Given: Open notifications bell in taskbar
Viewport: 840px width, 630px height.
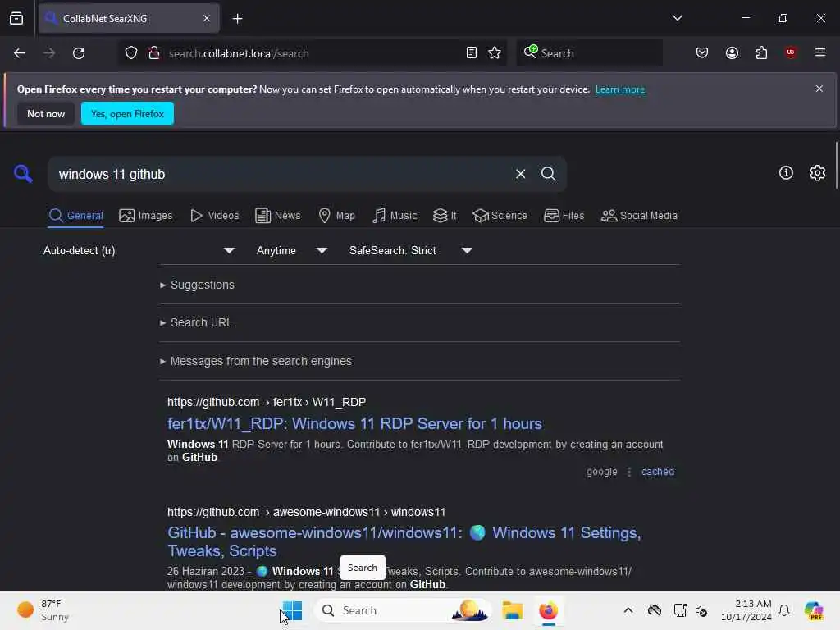Looking at the screenshot, I should click(x=784, y=610).
